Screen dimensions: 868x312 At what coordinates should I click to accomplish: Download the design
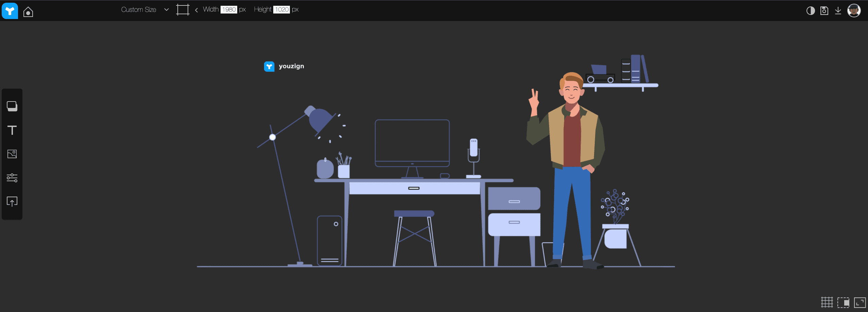(x=838, y=11)
